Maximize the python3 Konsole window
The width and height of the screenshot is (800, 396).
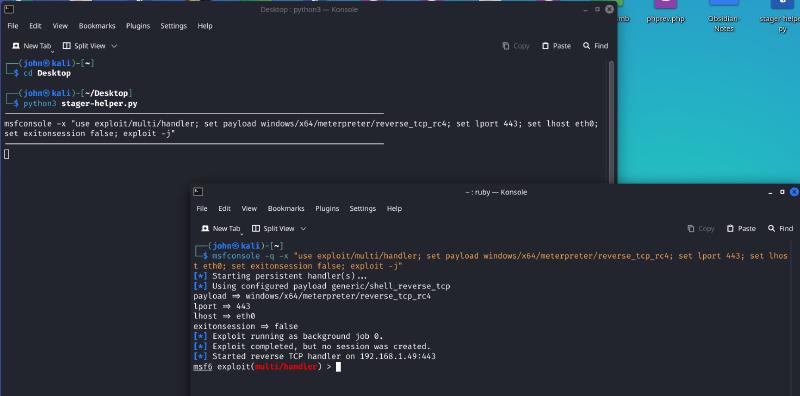[x=597, y=9]
